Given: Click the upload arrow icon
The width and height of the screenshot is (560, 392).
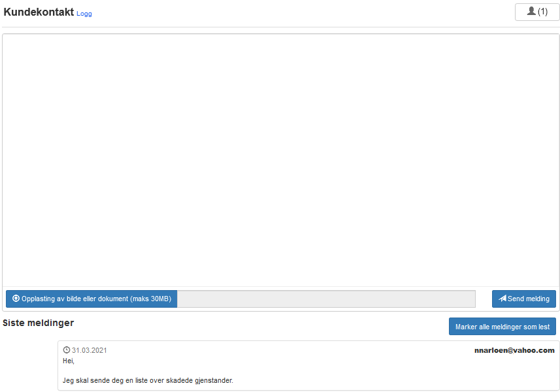Looking at the screenshot, I should [16, 299].
